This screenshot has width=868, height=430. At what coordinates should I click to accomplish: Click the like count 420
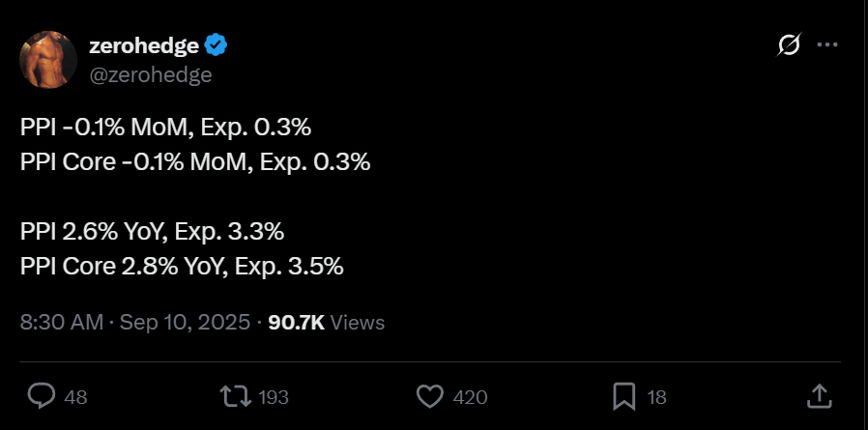pos(470,397)
